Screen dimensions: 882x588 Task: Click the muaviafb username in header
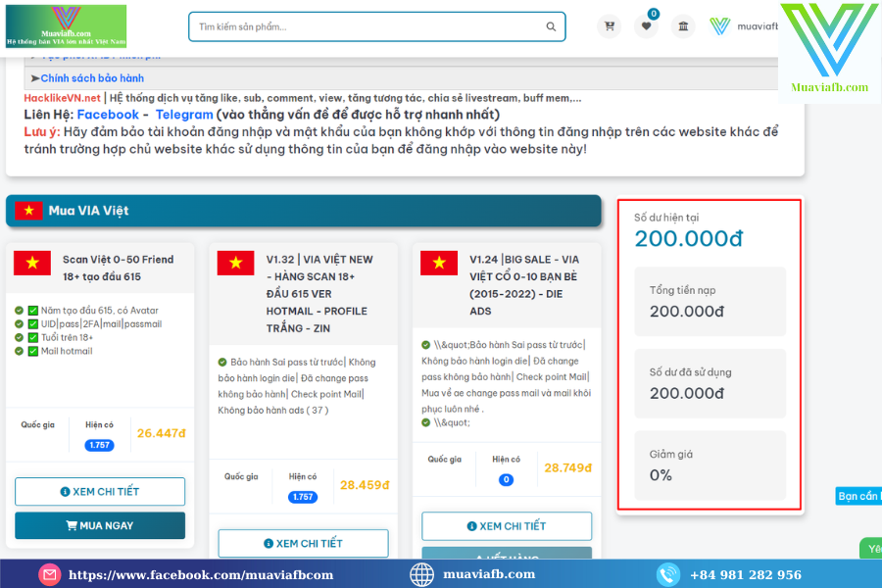pyautogui.click(x=758, y=26)
